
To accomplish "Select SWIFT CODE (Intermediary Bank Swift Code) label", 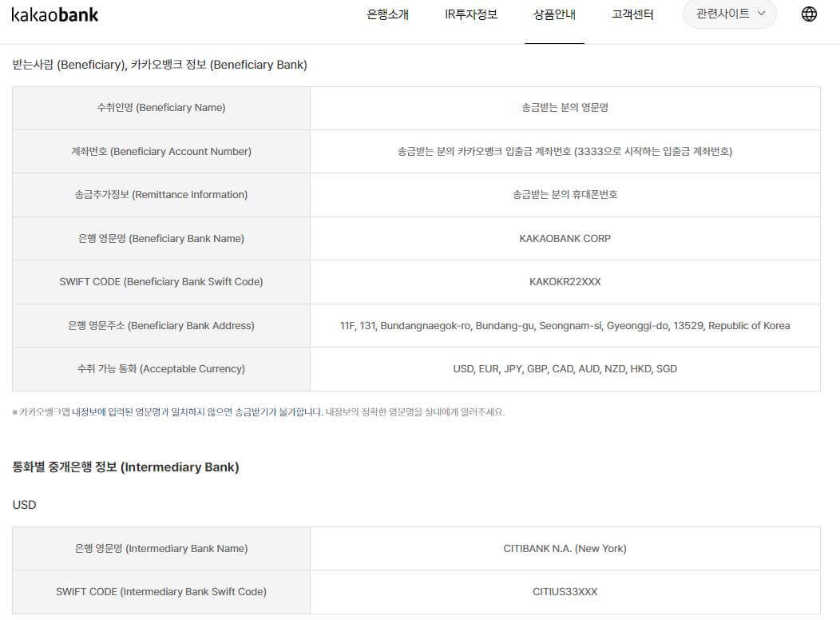I will click(161, 592).
